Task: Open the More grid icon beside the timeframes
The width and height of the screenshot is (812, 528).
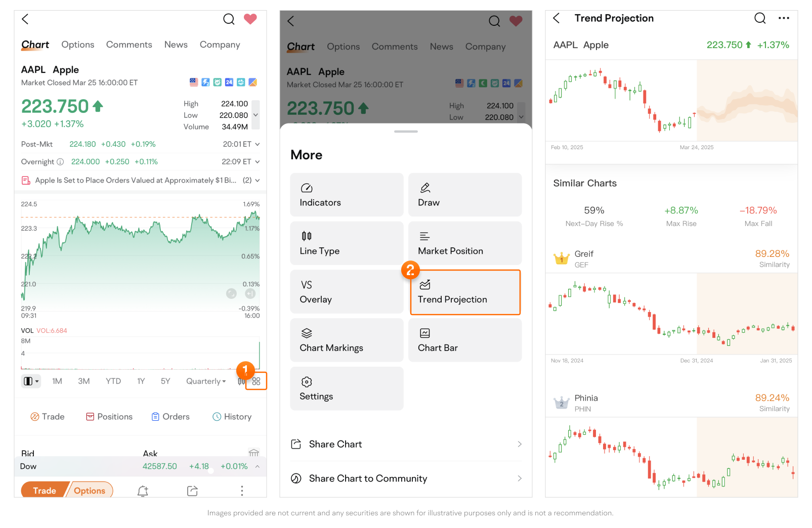Action: click(x=256, y=381)
